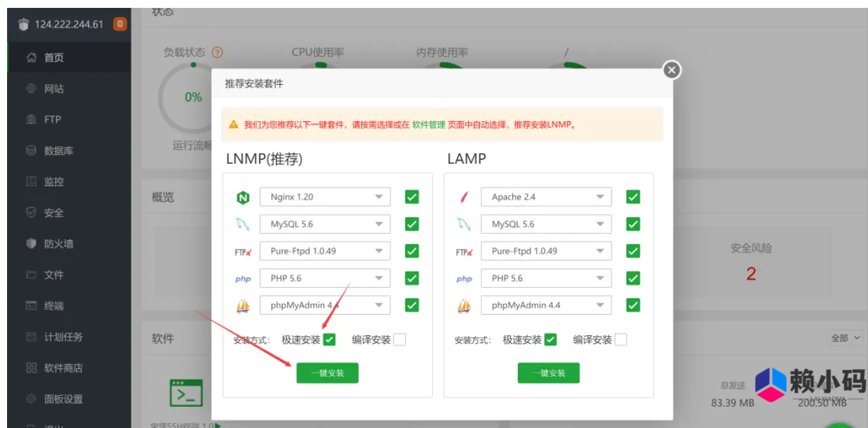Open LAMP MySQL 5.6 version dropdown
This screenshot has height=428, width=868.
pos(546,223)
